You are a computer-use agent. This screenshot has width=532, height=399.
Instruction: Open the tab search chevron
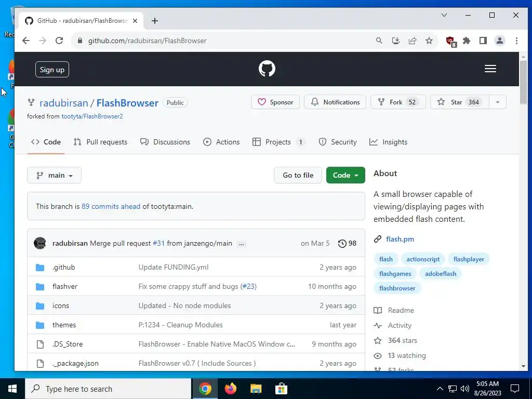pyautogui.click(x=444, y=15)
